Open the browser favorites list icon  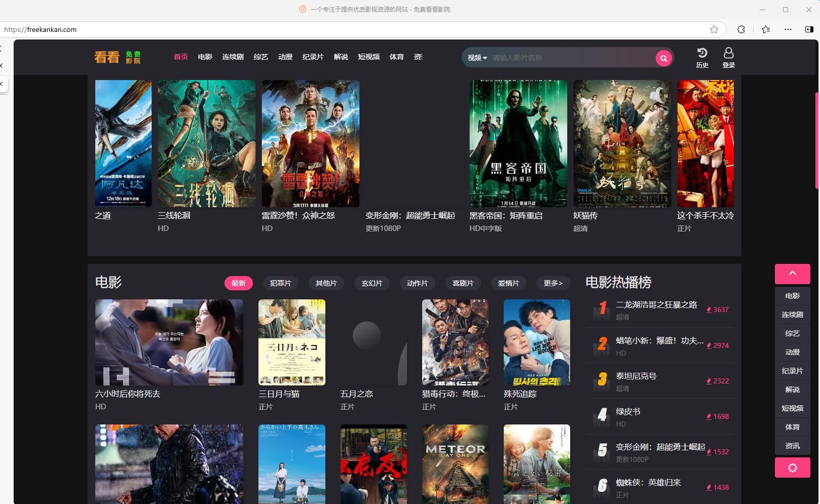tap(766, 29)
